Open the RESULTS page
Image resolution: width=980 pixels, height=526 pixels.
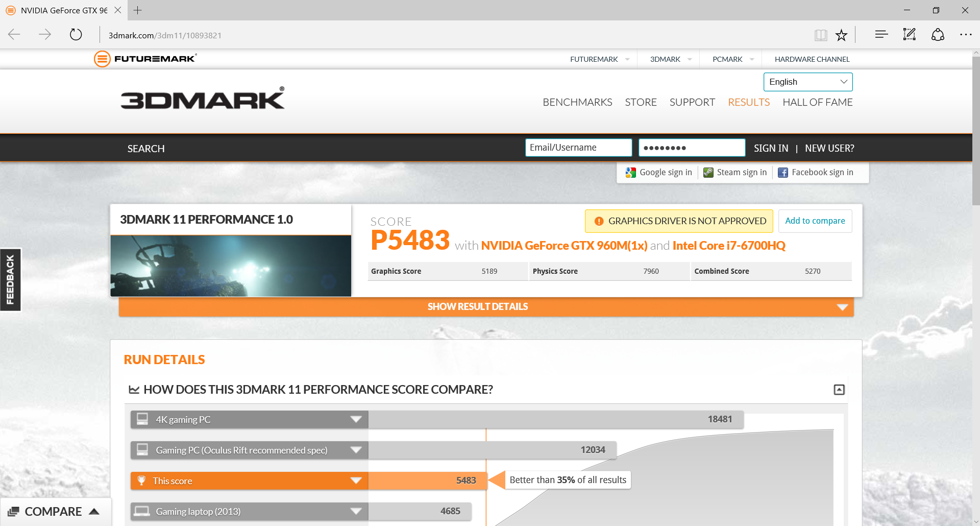click(749, 102)
